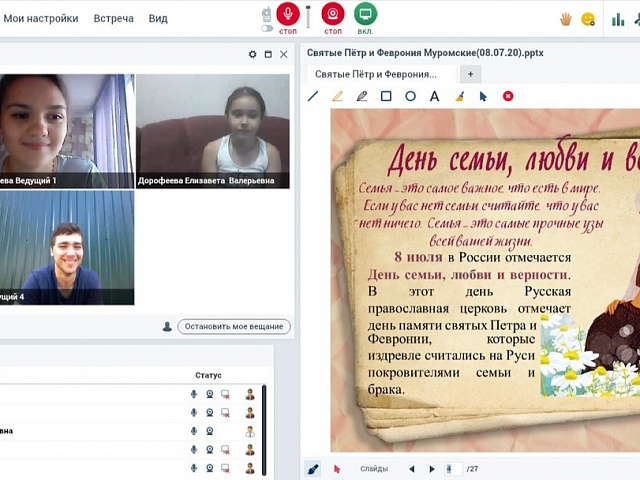
Task: Close the video panel
Action: [284, 54]
